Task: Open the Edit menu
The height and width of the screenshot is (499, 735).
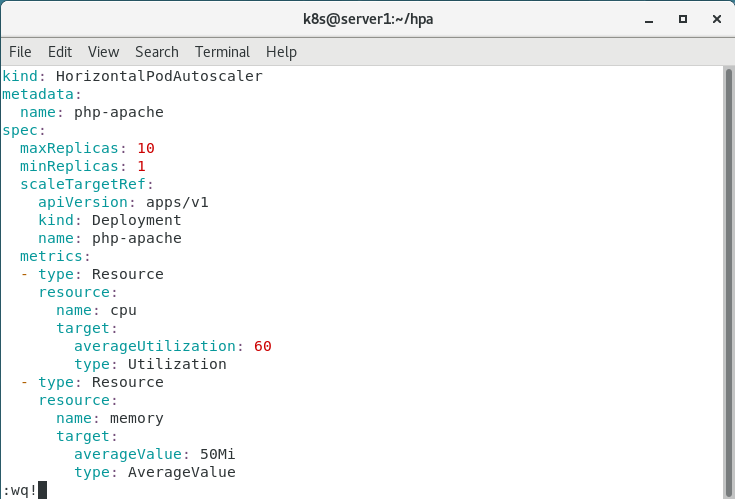Action: pyautogui.click(x=60, y=52)
